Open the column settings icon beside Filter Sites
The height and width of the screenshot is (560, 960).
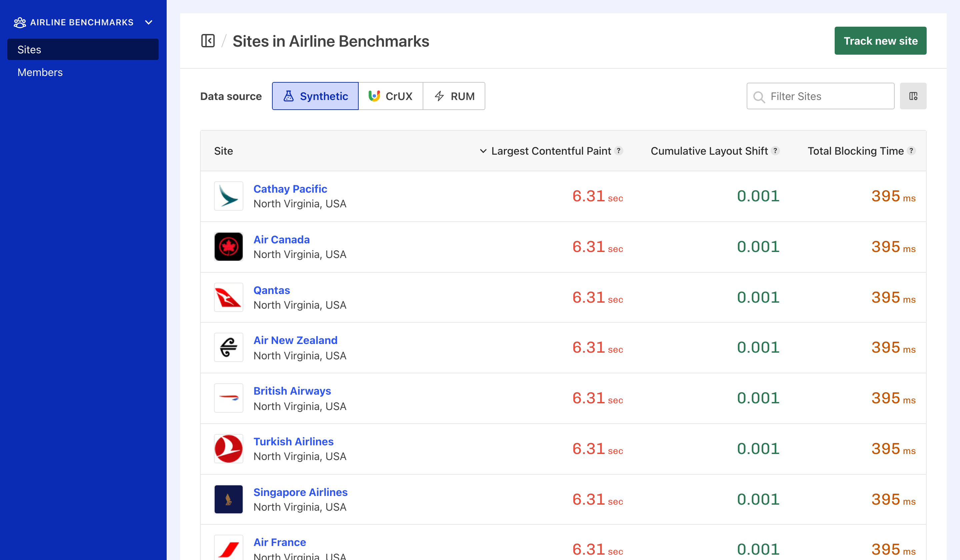pyautogui.click(x=913, y=96)
